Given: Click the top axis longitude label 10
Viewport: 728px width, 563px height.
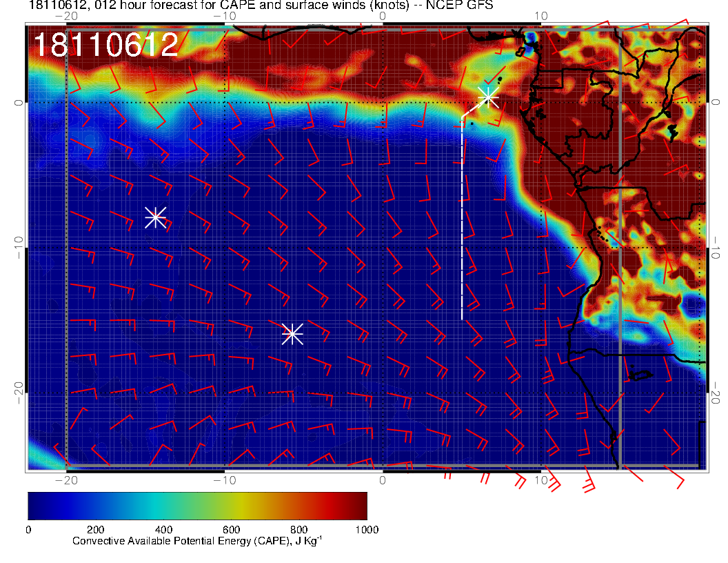Looking at the screenshot, I should [x=541, y=16].
